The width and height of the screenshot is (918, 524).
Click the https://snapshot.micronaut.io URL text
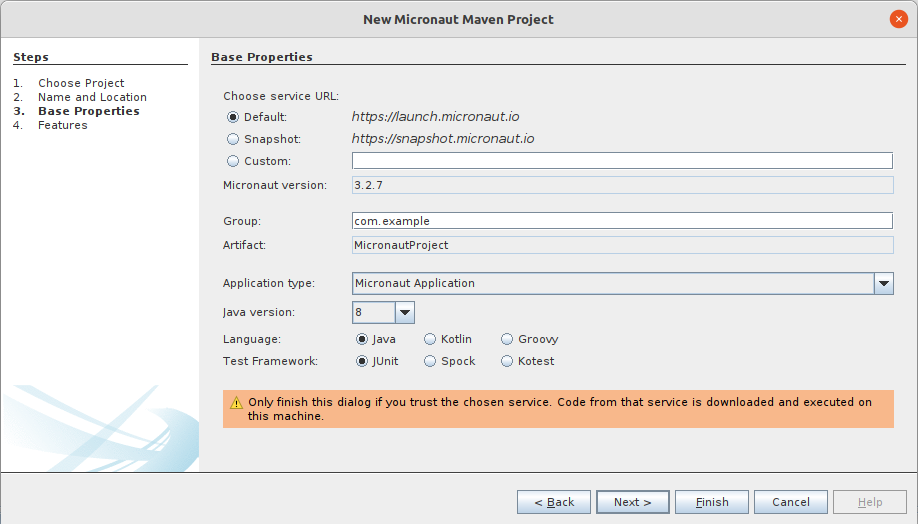tap(443, 139)
